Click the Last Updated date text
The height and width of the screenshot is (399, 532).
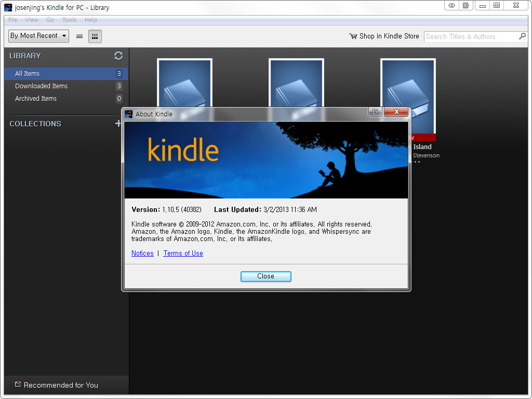(x=265, y=210)
